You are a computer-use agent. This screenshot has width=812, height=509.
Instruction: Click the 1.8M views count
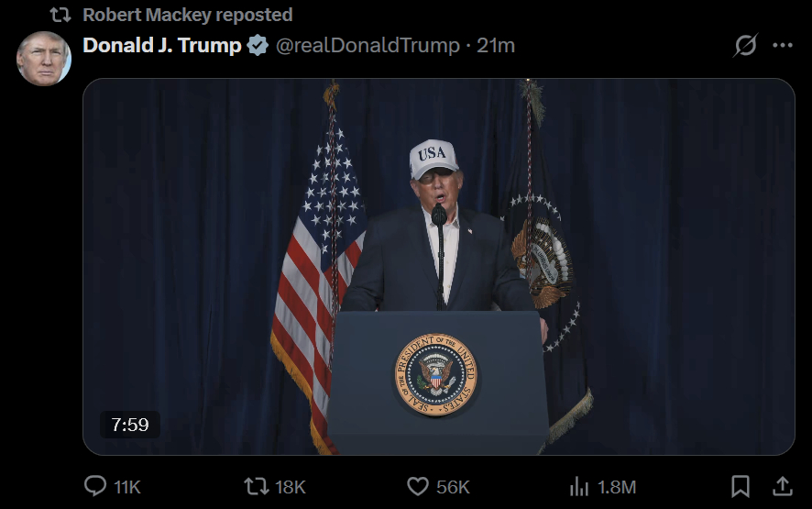[x=617, y=487]
